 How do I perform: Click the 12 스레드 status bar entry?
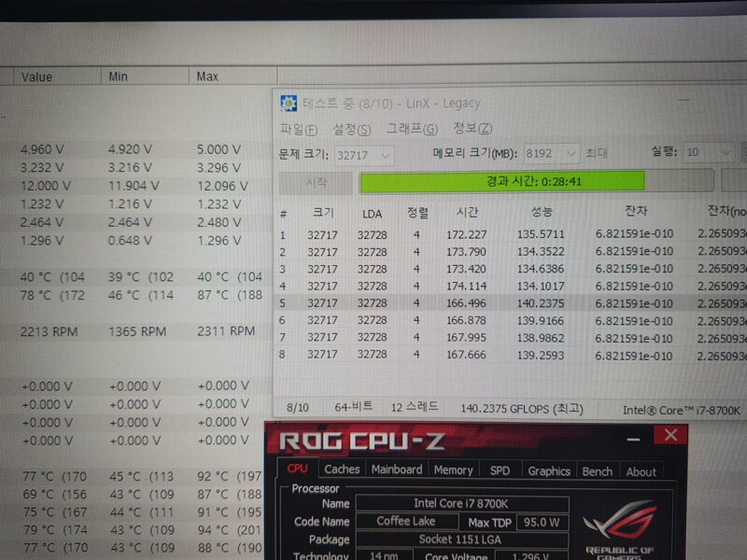pos(415,407)
